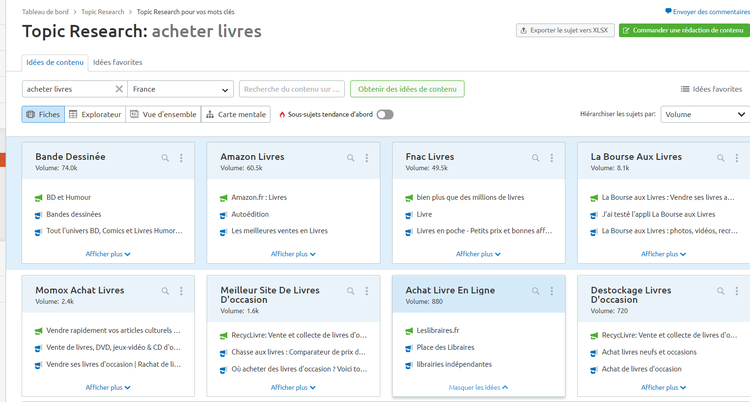
Task: Click Obtenir des idées de contenu button
Action: pyautogui.click(x=408, y=89)
